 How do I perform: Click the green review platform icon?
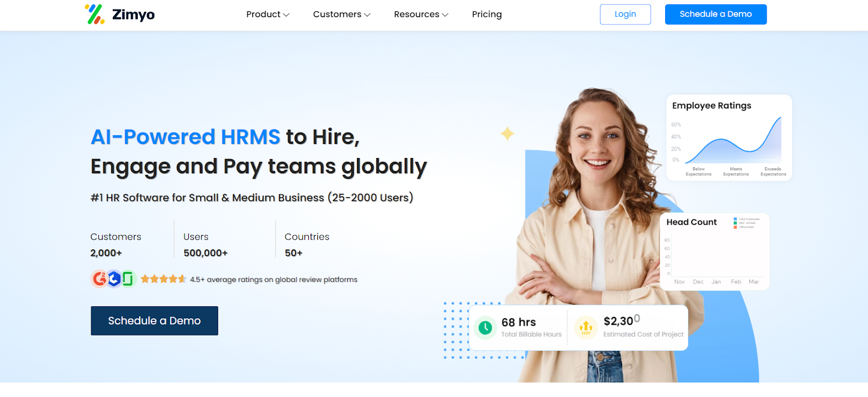(128, 279)
